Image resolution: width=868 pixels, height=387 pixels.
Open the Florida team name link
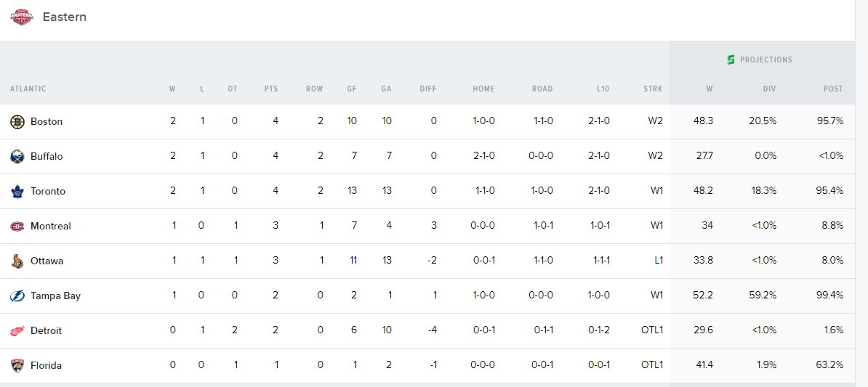pos(46,365)
